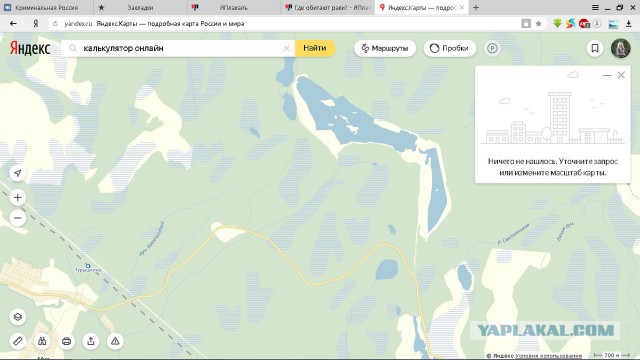Open browser downloads
Screen dimensions: 640x360
(x=629, y=24)
